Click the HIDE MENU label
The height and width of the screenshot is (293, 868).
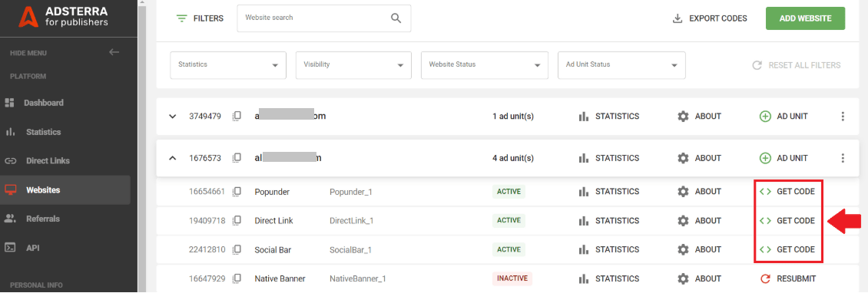[x=28, y=53]
